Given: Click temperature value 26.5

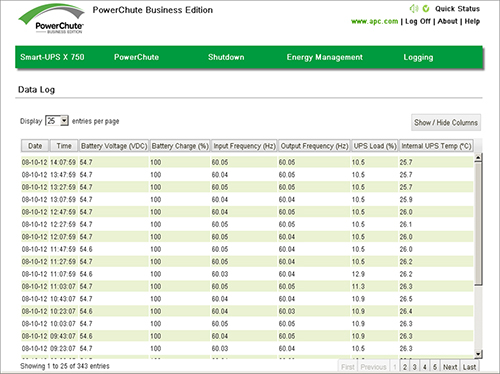Looking at the screenshot, I should (x=406, y=299).
